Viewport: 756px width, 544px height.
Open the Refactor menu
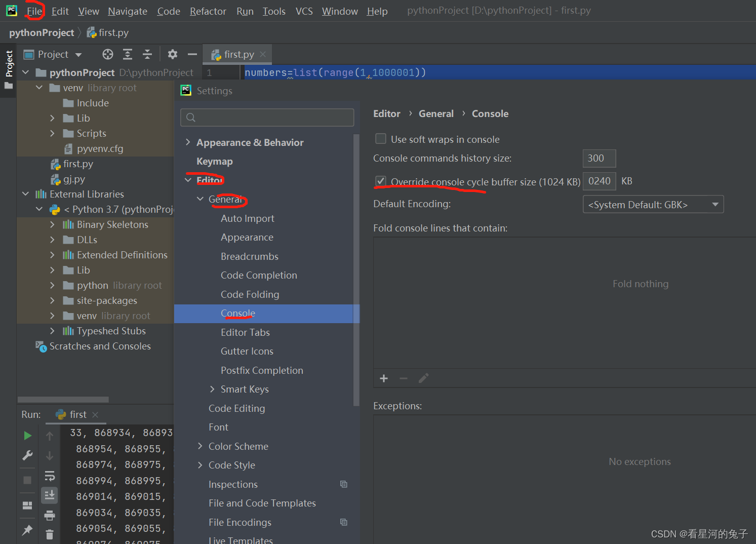[x=208, y=11]
